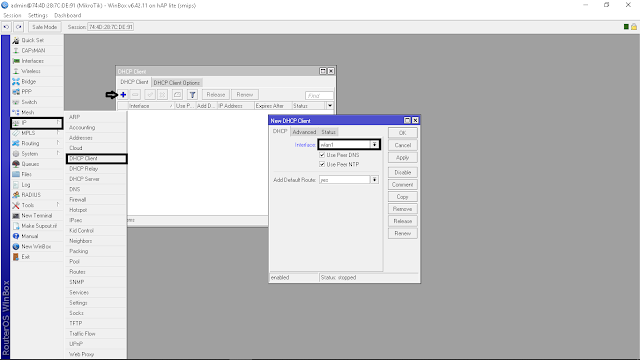Switch to the Status tab
This screenshot has width=640, height=360.
click(328, 132)
